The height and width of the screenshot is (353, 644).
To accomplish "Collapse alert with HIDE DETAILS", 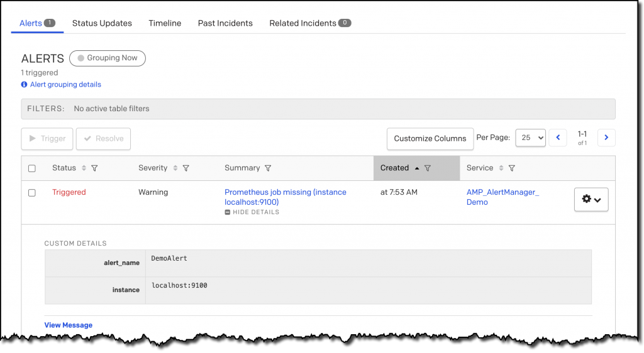I will [x=252, y=212].
